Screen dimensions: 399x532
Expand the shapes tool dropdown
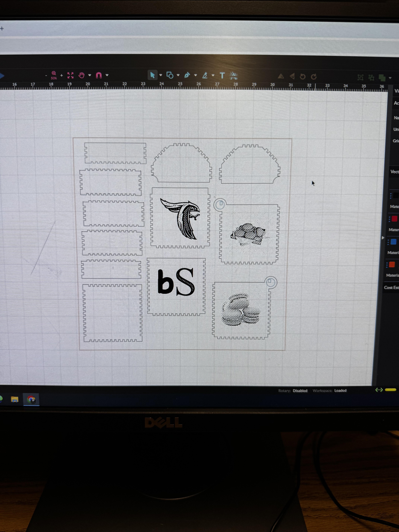pos(178,75)
